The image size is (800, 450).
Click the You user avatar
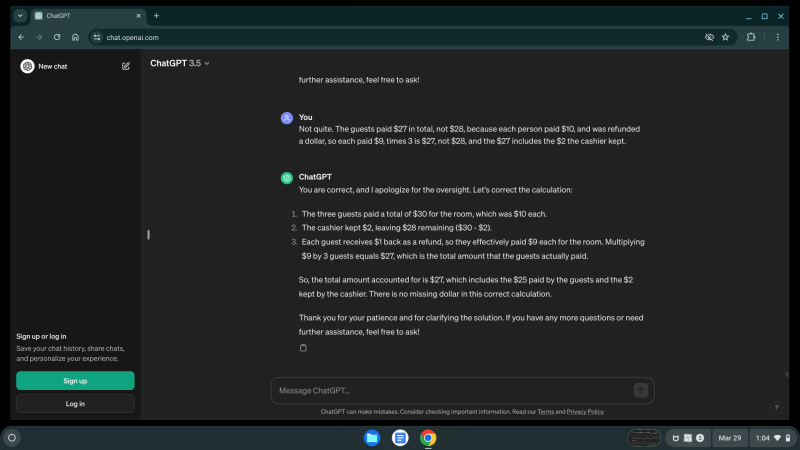287,118
